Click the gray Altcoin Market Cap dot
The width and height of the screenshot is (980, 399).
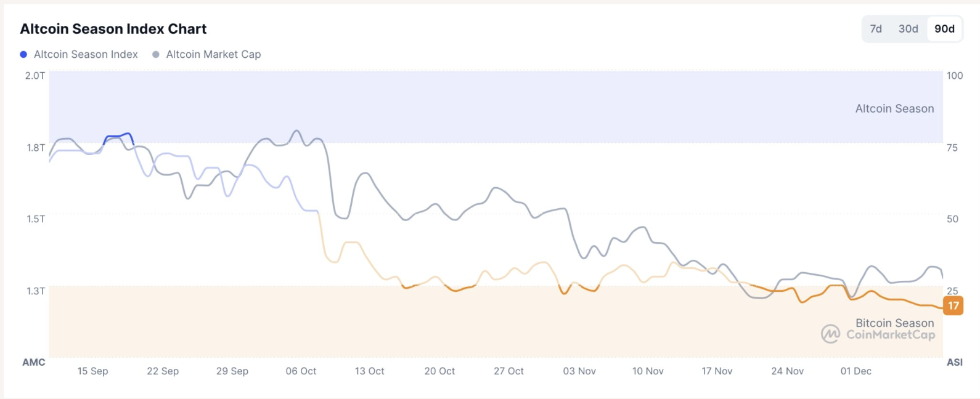(x=156, y=54)
